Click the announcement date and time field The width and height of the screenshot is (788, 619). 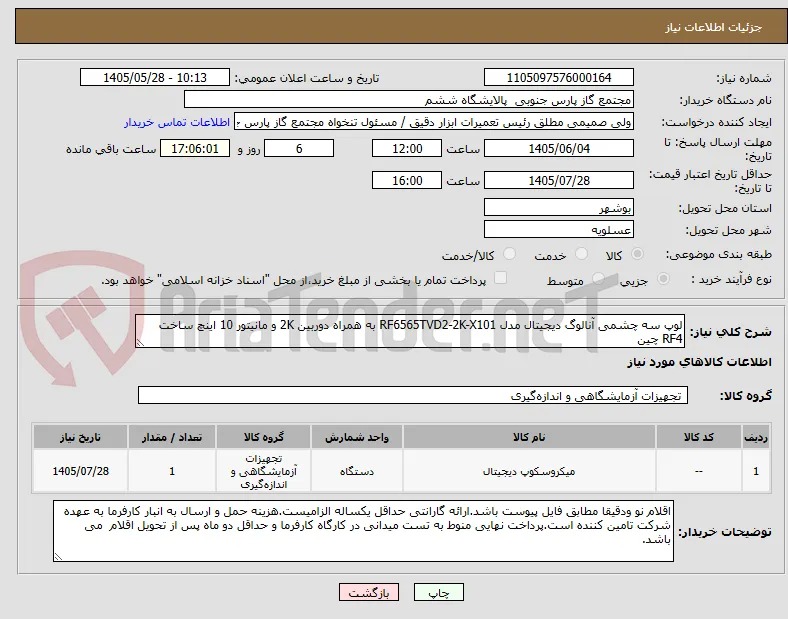[155, 77]
